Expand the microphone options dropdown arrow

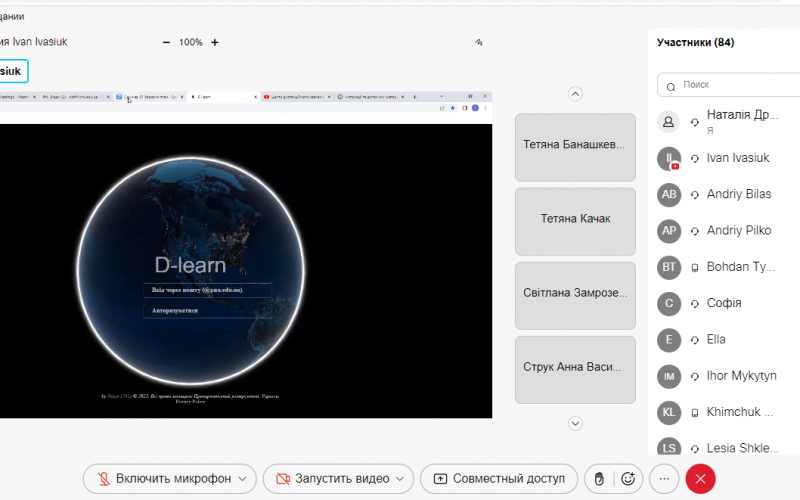[241, 479]
